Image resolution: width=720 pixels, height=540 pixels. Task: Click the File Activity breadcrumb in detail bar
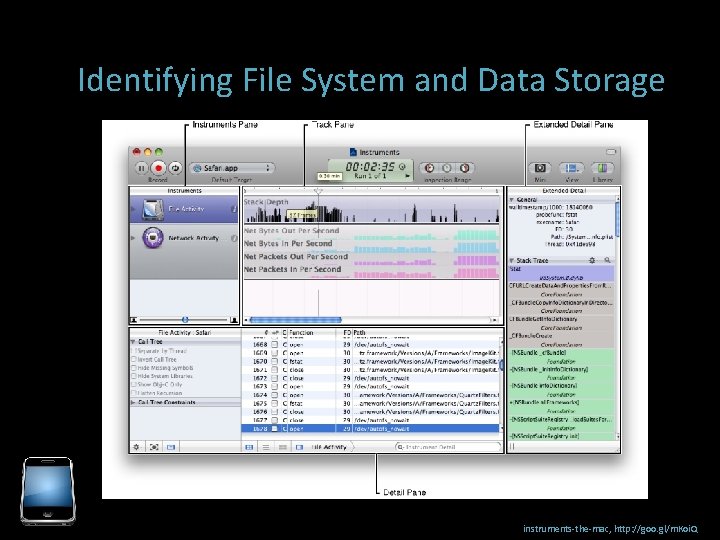point(329,447)
